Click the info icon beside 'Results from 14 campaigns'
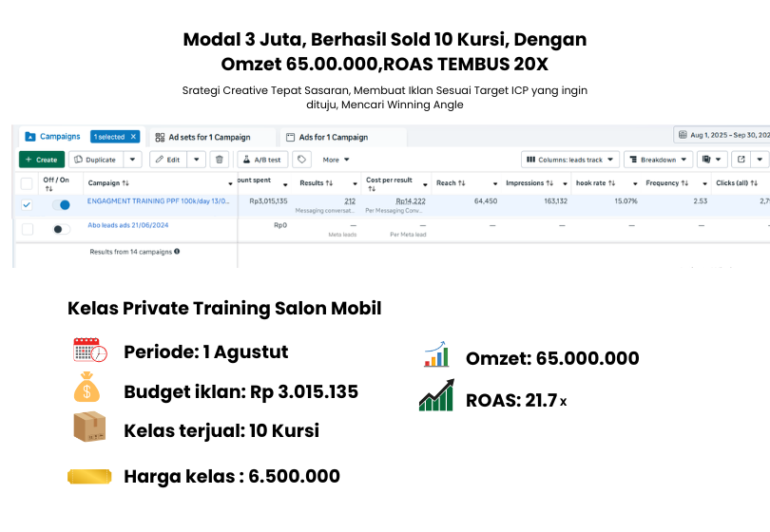 click(x=177, y=252)
